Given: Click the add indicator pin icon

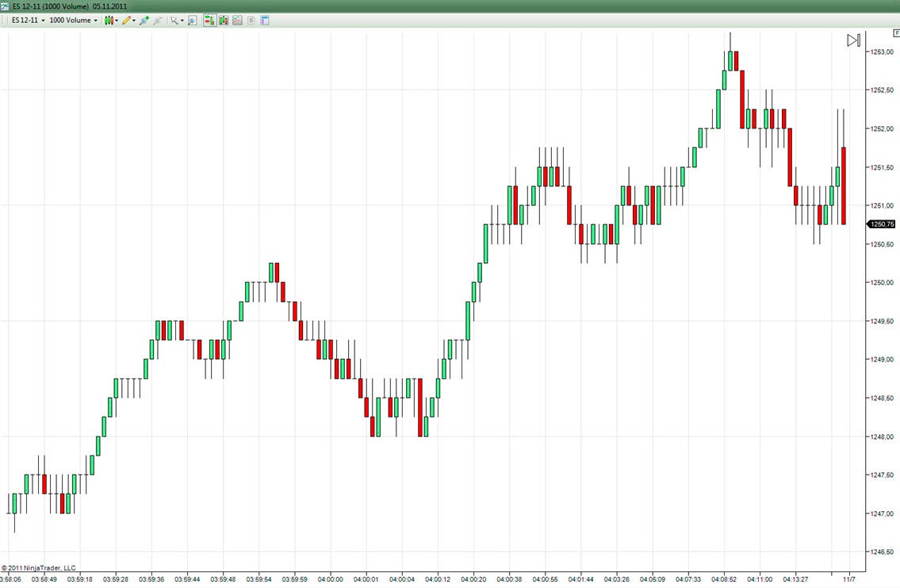Looking at the screenshot, I should (144, 20).
